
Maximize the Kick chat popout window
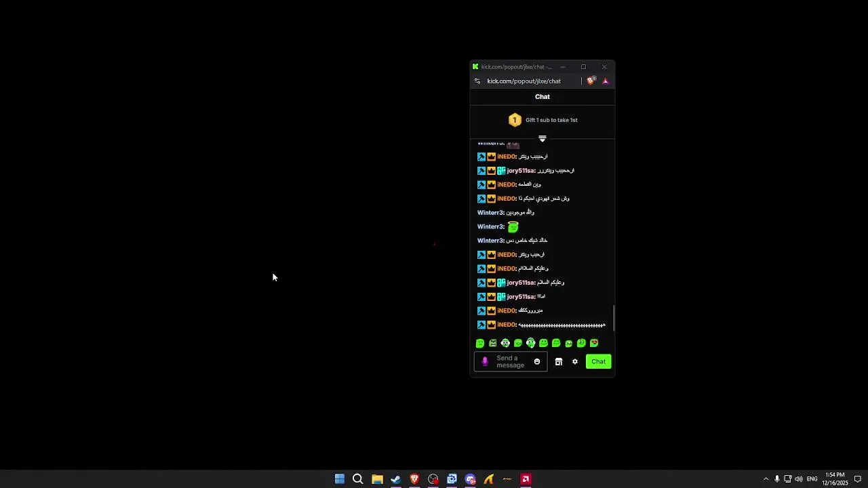(x=583, y=67)
